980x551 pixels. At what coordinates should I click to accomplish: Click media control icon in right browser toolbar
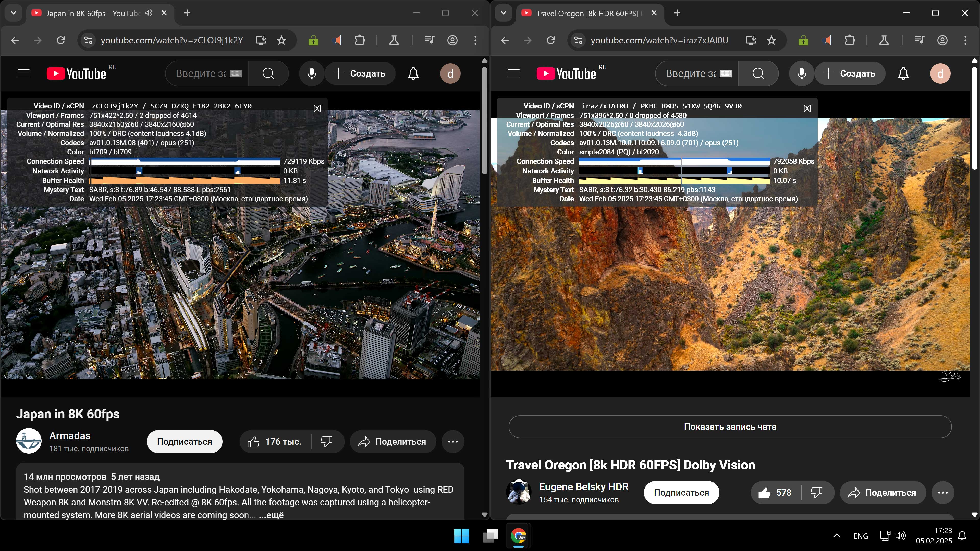coord(919,40)
